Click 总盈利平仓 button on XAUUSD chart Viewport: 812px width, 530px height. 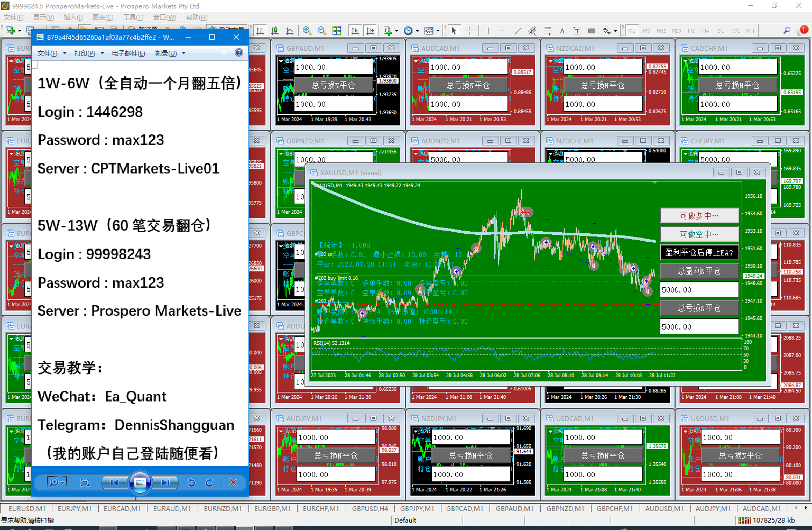pyautogui.click(x=699, y=271)
